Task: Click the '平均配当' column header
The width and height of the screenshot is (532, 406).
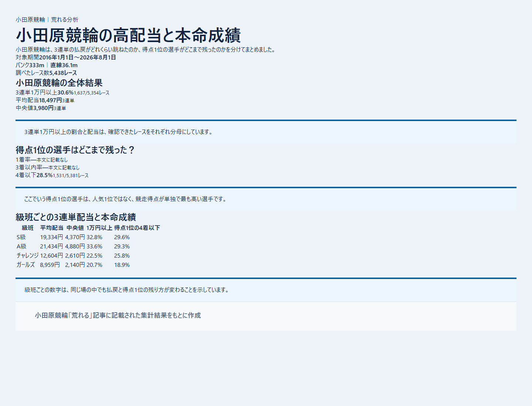Action: [x=52, y=228]
